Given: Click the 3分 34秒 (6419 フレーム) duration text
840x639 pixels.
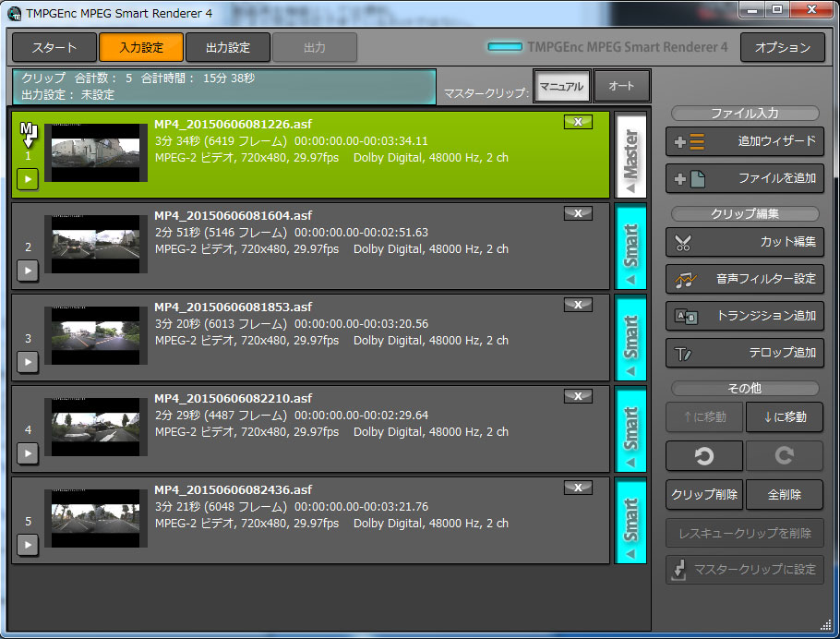Looking at the screenshot, I should tap(221, 141).
